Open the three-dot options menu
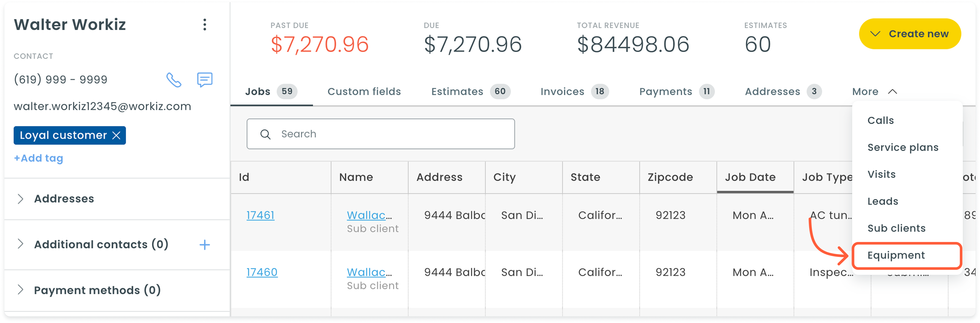 pyautogui.click(x=205, y=25)
